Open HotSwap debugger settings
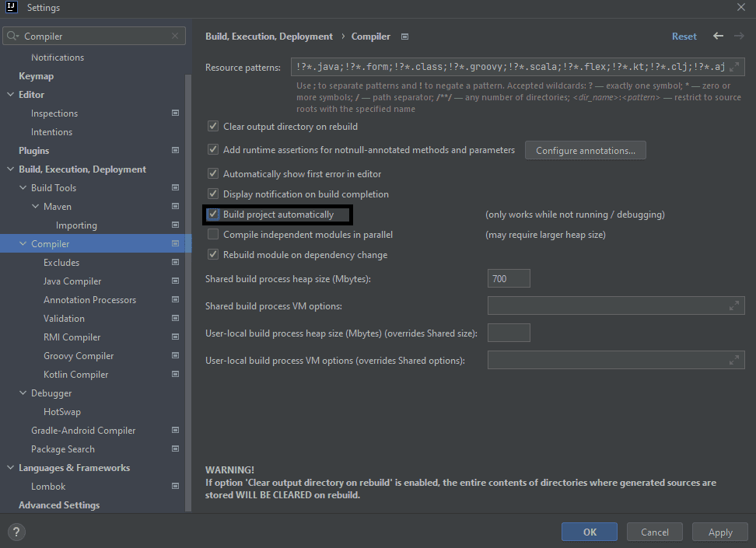756x548 pixels. pos(62,412)
